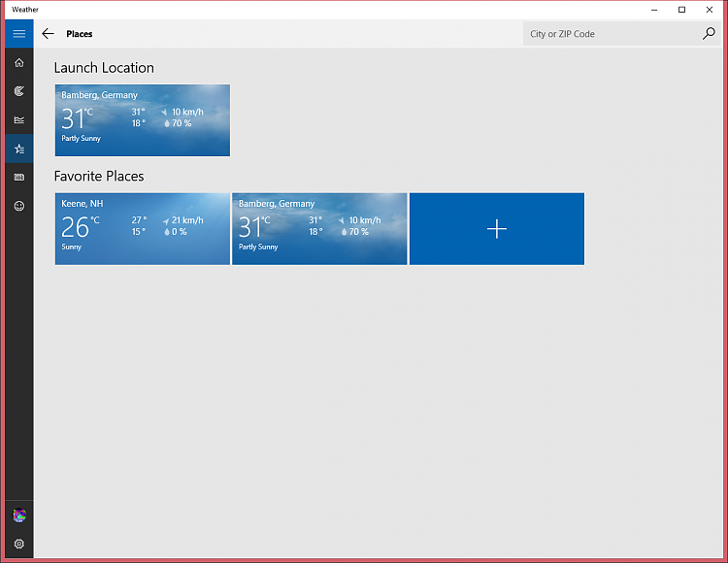Click the Favorite Places heading
The image size is (728, 563).
tap(99, 177)
